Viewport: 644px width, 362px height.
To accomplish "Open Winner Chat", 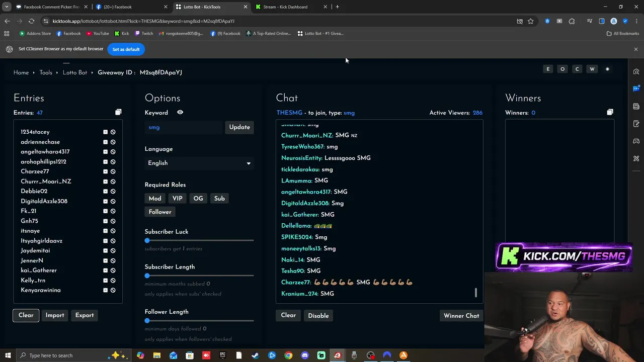I will click(461, 316).
